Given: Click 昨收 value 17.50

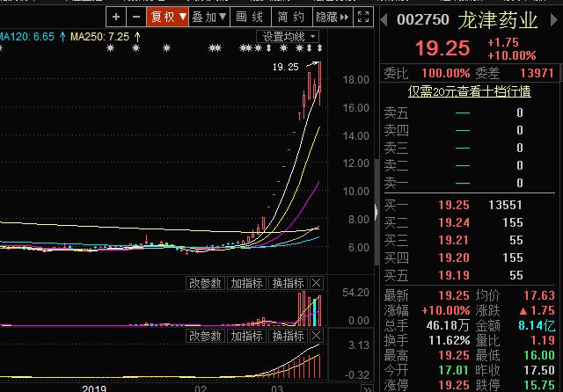Looking at the screenshot, I should pyautogui.click(x=539, y=370).
